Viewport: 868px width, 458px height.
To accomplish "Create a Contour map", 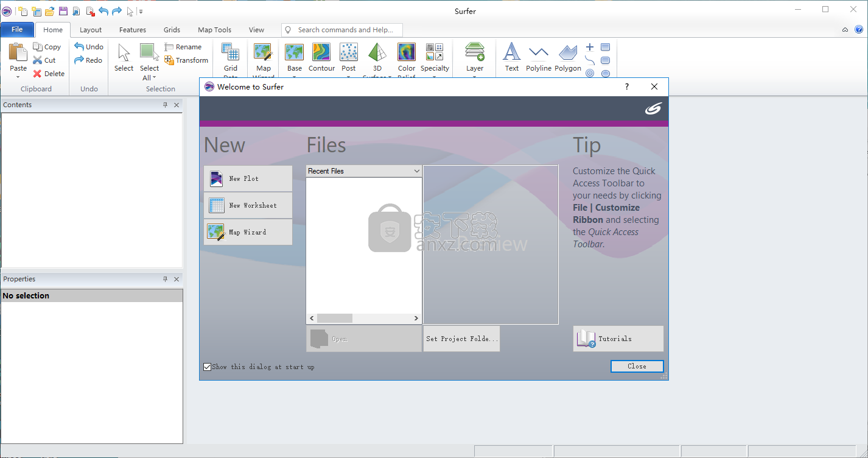I will (x=321, y=58).
